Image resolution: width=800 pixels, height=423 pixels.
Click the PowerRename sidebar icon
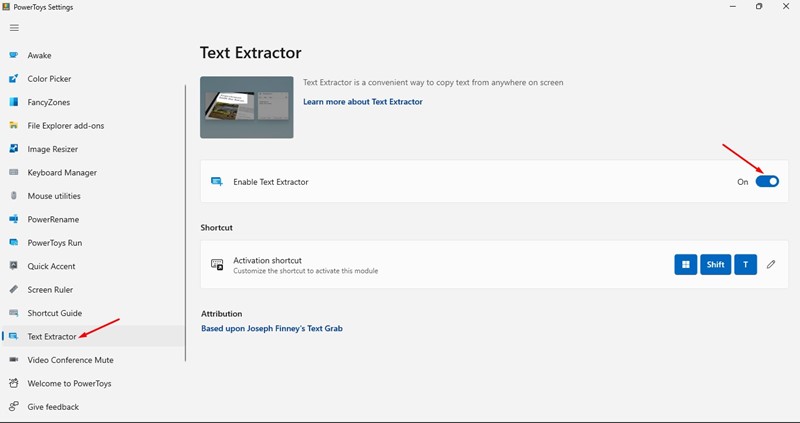click(14, 219)
